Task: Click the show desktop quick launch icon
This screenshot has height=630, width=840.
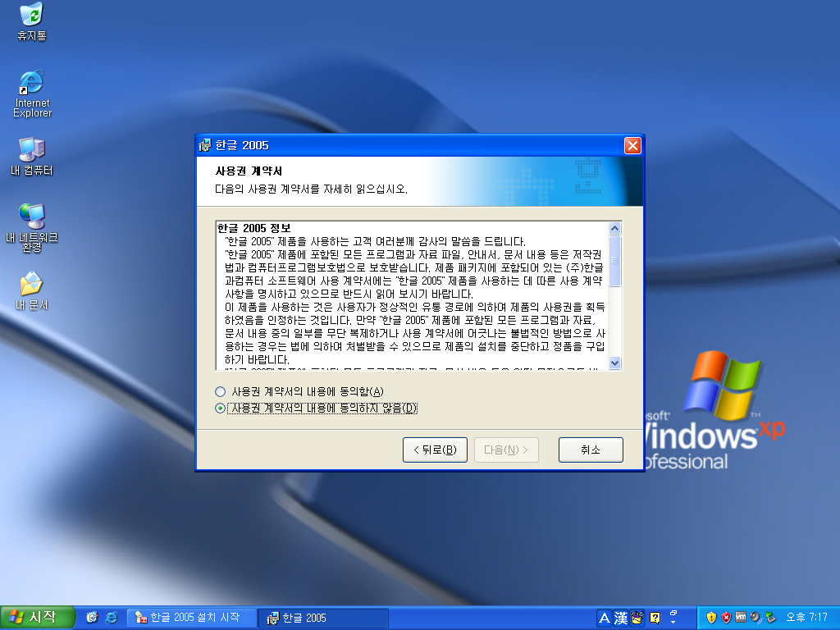Action: click(x=92, y=618)
